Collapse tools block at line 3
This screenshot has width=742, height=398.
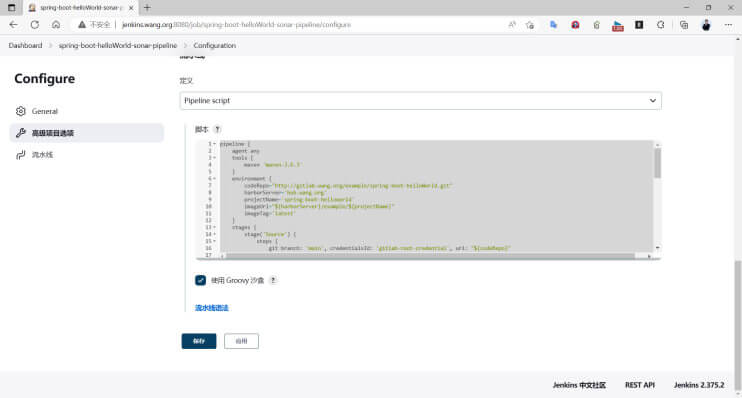(x=214, y=158)
